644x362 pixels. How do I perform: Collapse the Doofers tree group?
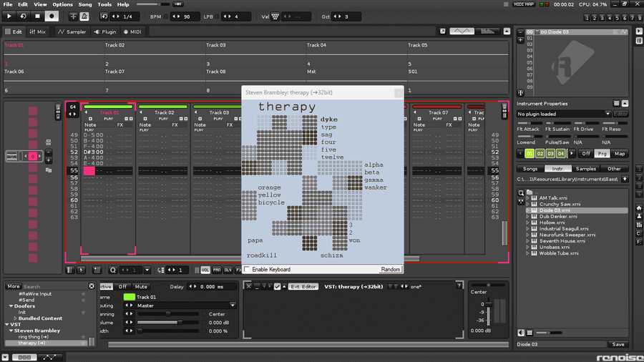click(11, 306)
